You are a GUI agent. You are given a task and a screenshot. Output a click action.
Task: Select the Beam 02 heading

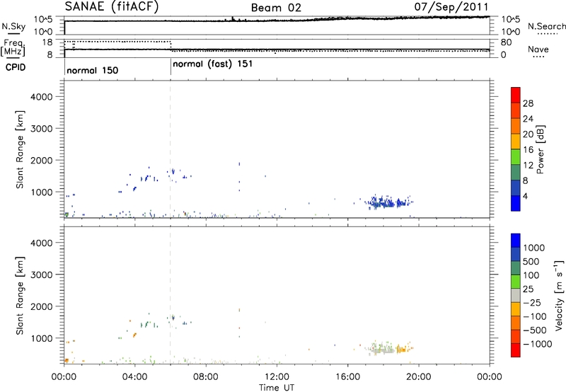pyautogui.click(x=276, y=8)
